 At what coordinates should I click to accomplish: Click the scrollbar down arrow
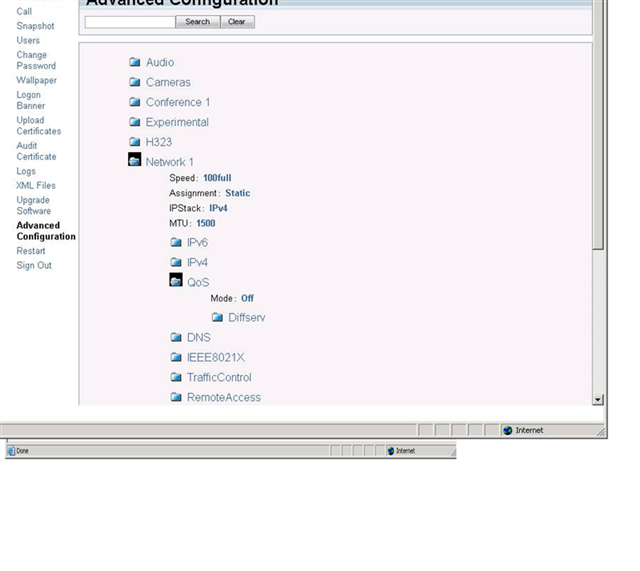(598, 400)
